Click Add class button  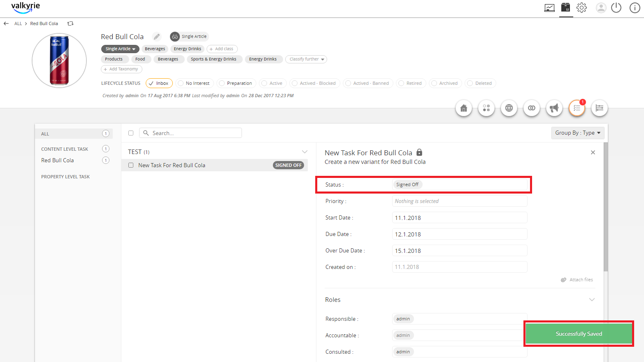click(x=222, y=49)
